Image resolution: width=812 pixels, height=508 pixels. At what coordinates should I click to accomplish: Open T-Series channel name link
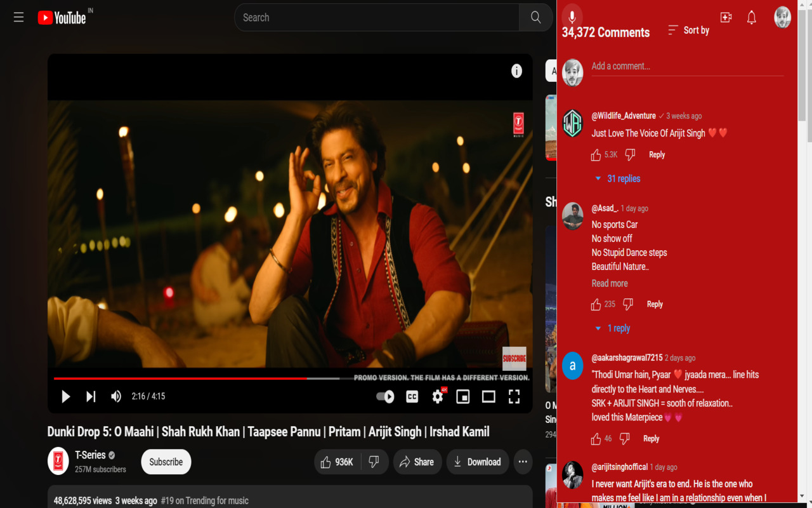(90, 455)
